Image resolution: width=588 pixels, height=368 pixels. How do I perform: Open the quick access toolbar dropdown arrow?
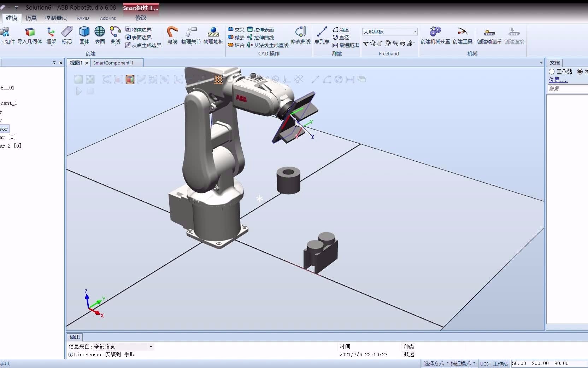pos(16,7)
